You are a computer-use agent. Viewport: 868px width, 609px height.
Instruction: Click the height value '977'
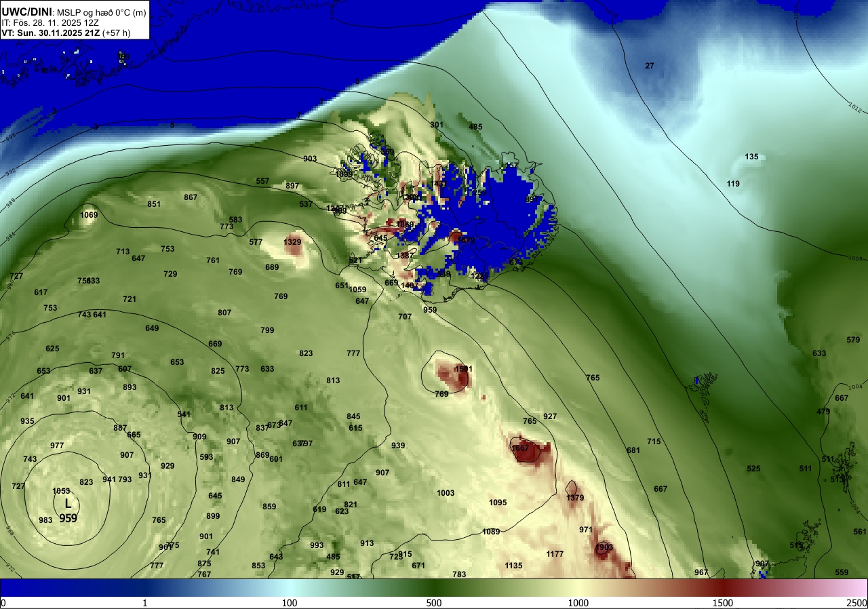pyautogui.click(x=57, y=446)
